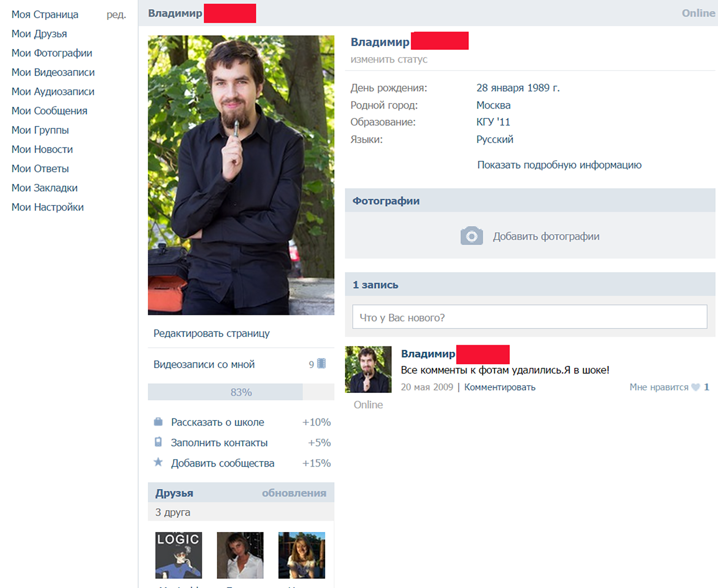Click the film strip icon beside video count
718x588 pixels.
tap(322, 364)
